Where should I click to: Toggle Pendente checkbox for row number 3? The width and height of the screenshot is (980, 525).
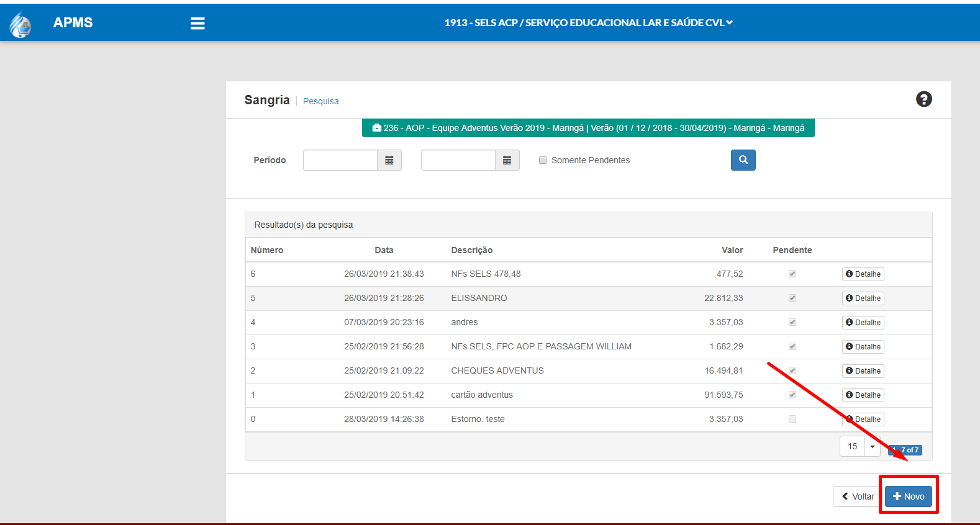tap(792, 346)
